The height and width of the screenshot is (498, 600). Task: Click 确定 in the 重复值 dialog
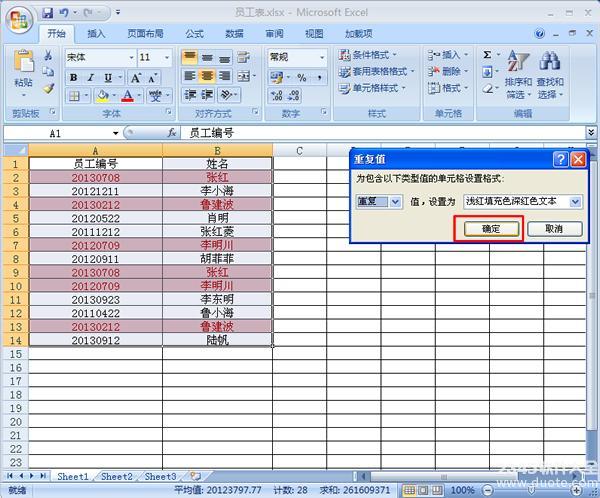pos(491,229)
